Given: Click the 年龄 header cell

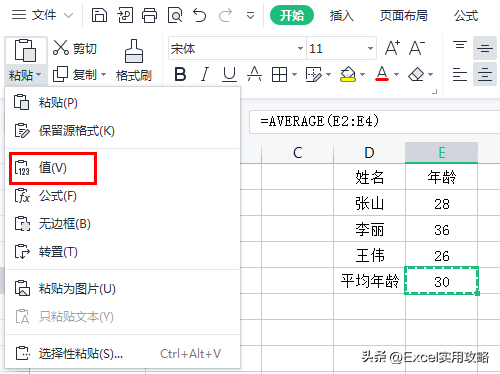Looking at the screenshot, I should tap(442, 177).
